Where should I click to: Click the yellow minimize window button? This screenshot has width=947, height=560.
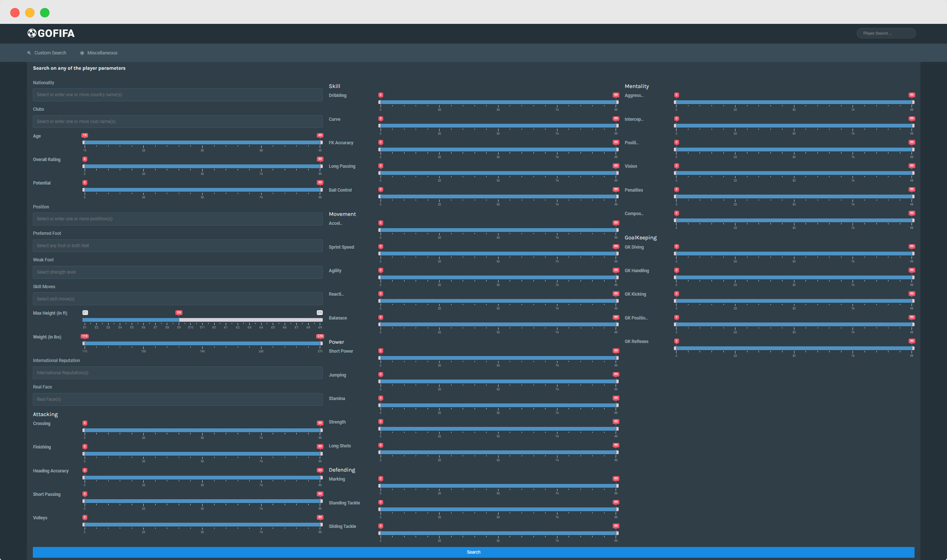(30, 13)
